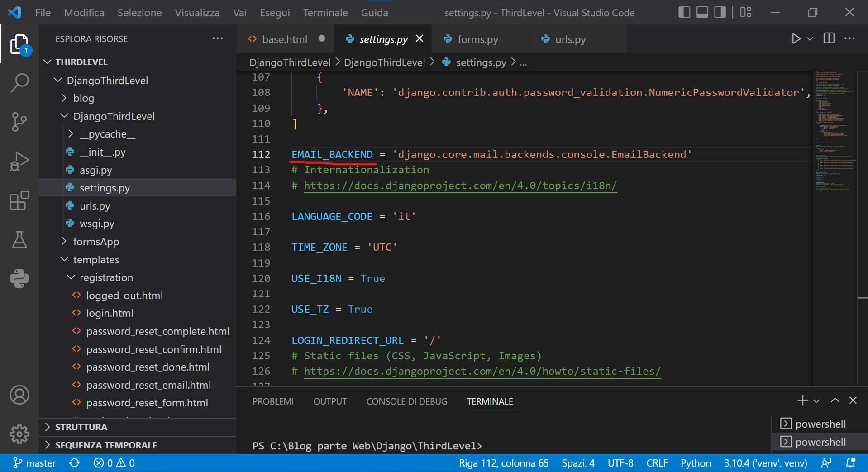Toggle the secondary side bar
This screenshot has height=472, width=868.
pos(720,12)
